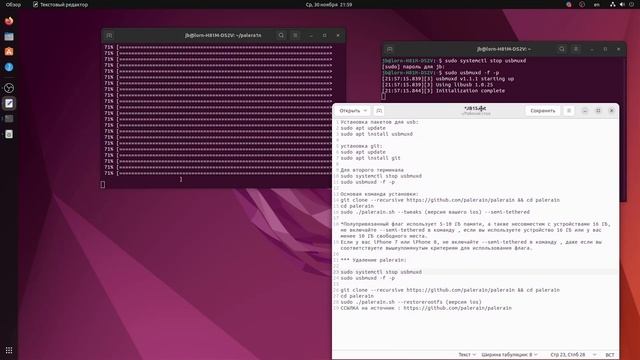Click the line 'sudo apt install git'
Screen dimensions: 640x360
370,158
